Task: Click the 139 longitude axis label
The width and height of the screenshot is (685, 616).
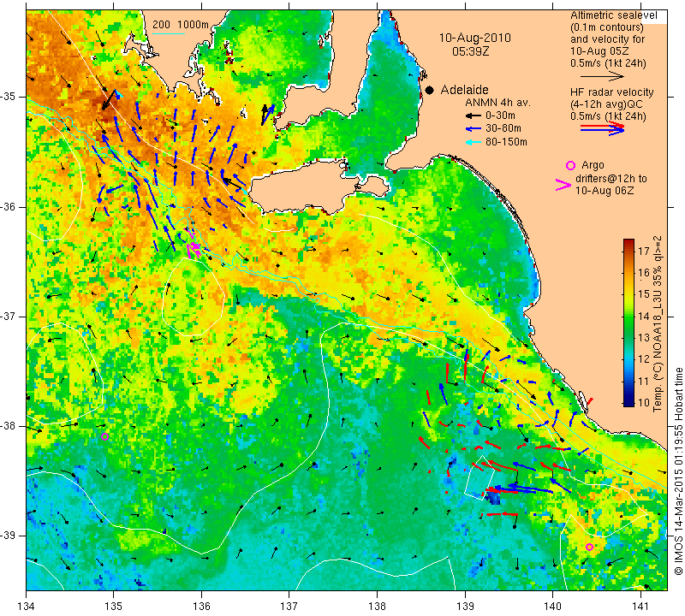Action: (465, 607)
